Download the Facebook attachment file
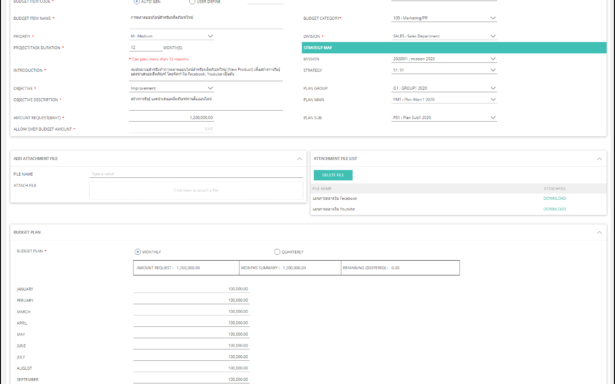Screen dimensions: 615x384 (555, 198)
